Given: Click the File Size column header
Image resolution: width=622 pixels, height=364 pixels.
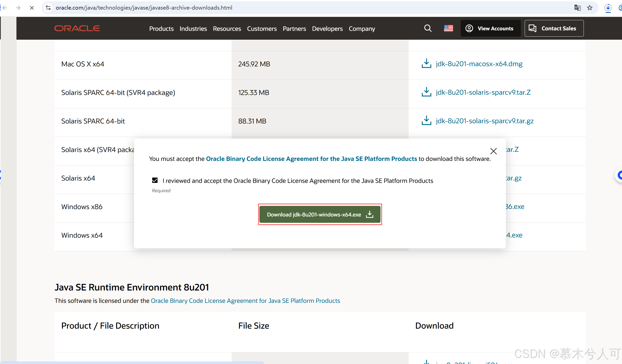Looking at the screenshot, I should 254,326.
